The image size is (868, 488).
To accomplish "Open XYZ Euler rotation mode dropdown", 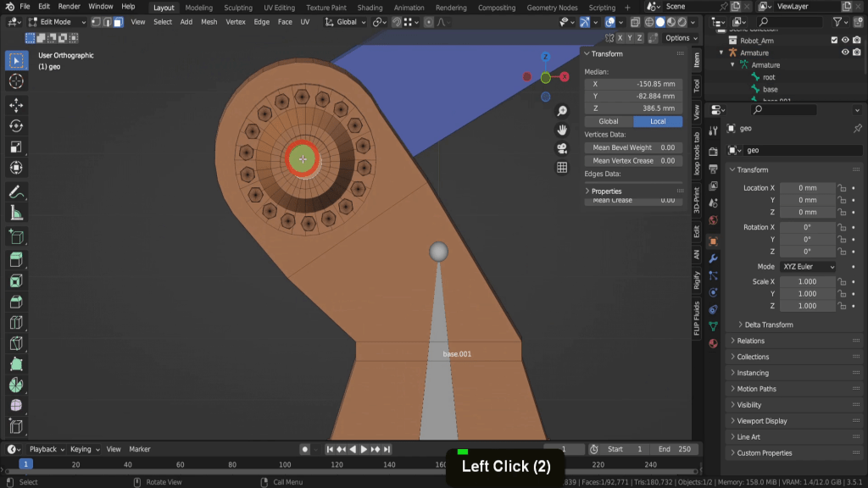I will click(x=808, y=267).
